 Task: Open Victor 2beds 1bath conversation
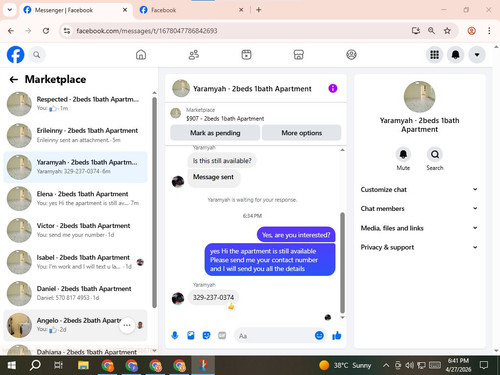(75, 230)
